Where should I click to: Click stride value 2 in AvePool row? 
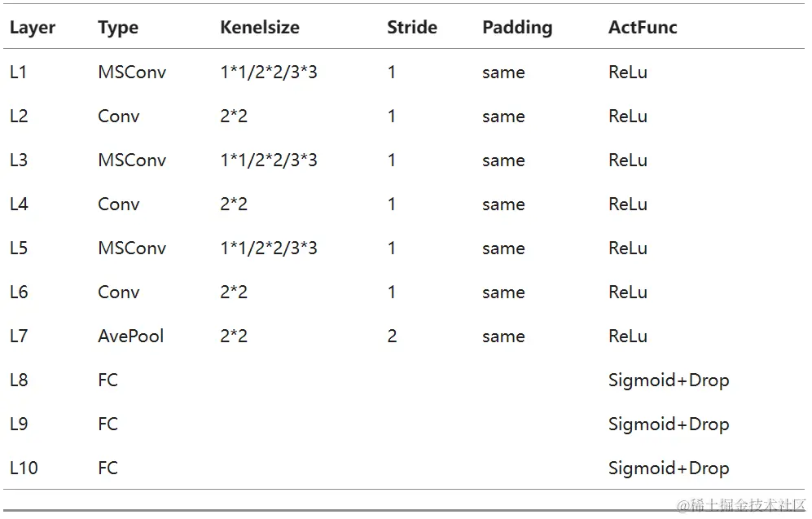click(392, 336)
